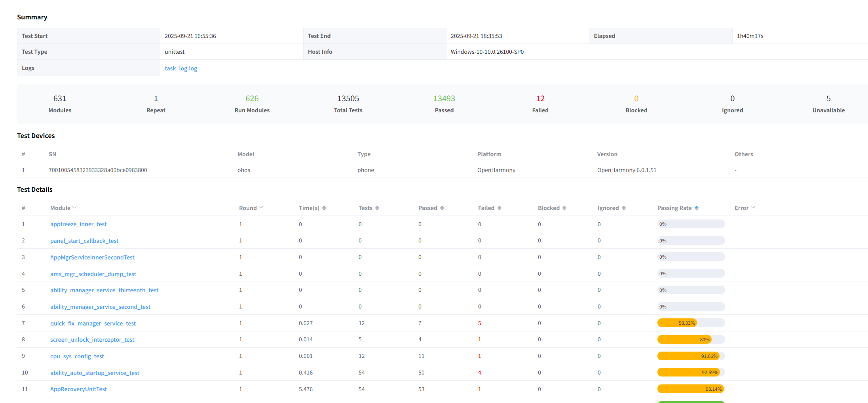This screenshot has width=868, height=403.
Task: Select the 13493 Passed summary counter
Action: tap(444, 104)
